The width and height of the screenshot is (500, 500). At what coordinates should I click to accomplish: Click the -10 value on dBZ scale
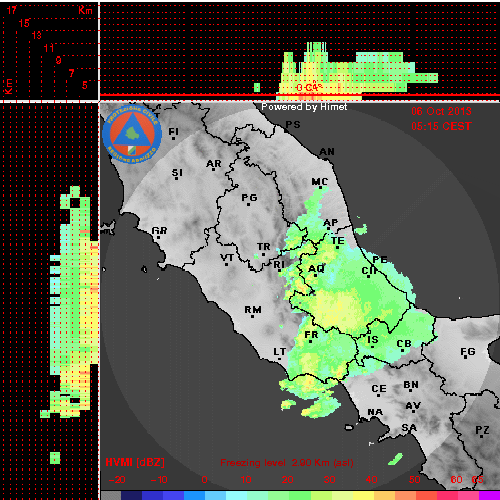(x=159, y=480)
